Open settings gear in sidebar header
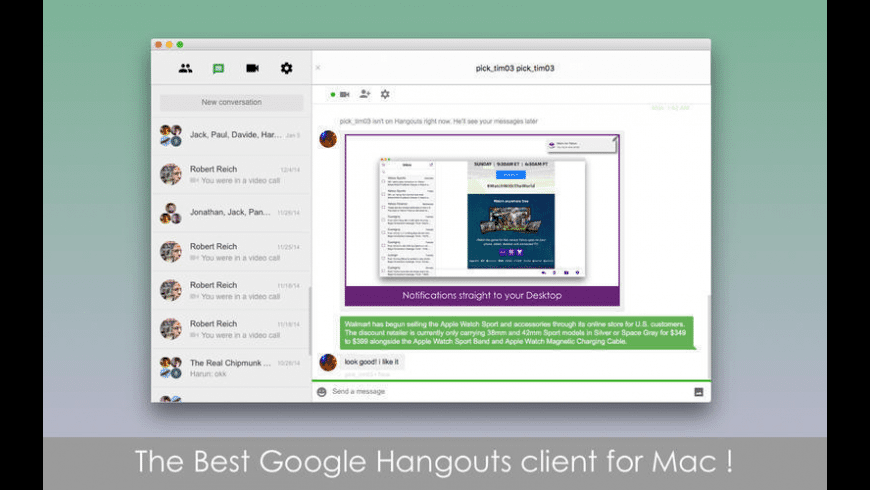The width and height of the screenshot is (870, 490). click(x=286, y=68)
